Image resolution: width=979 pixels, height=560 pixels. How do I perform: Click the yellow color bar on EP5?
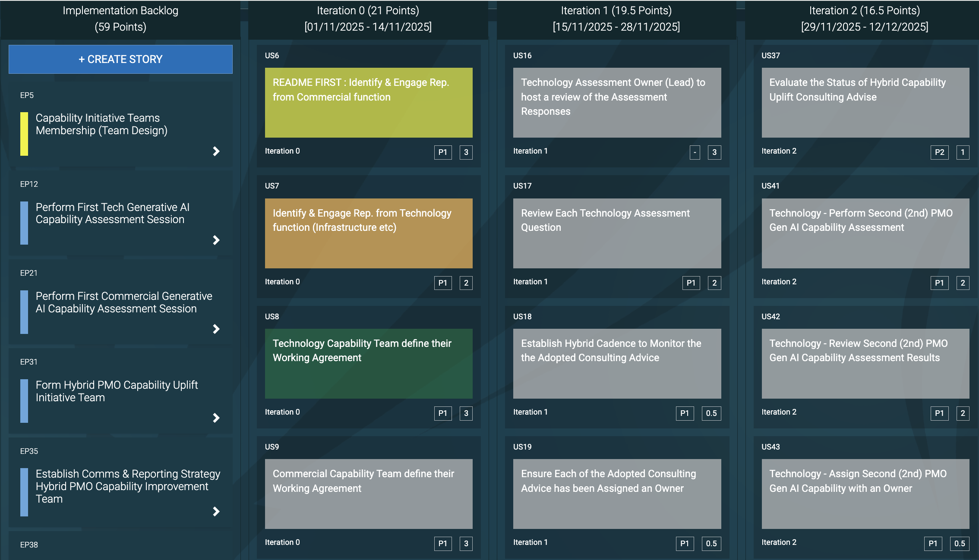24,134
